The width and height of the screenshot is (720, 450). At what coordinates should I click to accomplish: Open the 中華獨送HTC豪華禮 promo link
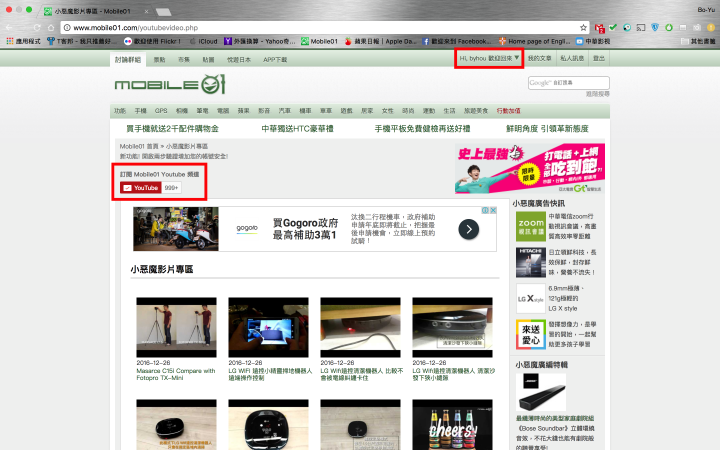pyautogui.click(x=298, y=129)
